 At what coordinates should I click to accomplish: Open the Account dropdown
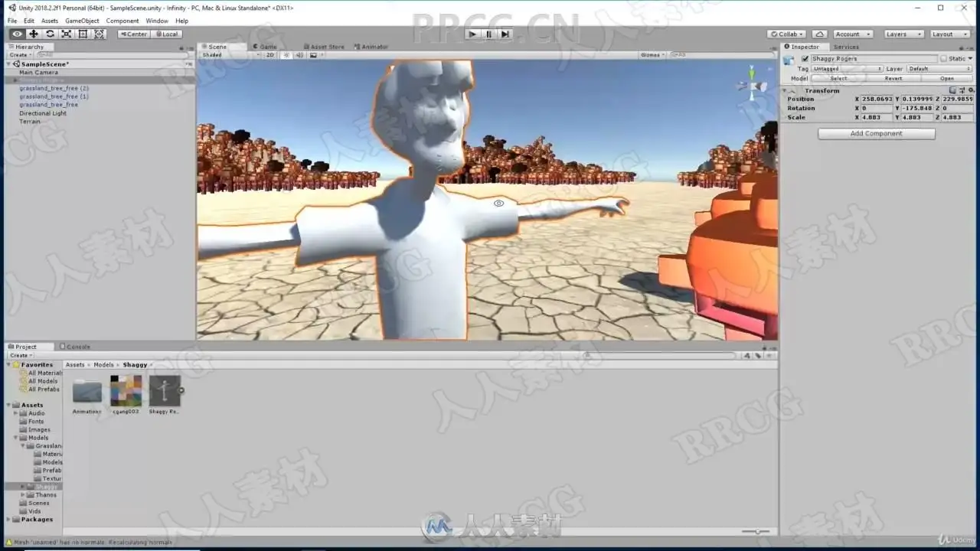pyautogui.click(x=852, y=34)
